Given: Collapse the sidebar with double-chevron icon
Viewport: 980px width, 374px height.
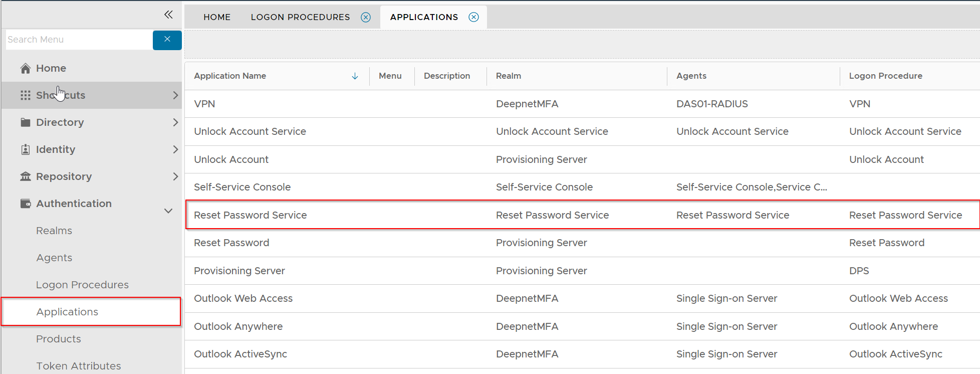Looking at the screenshot, I should 168,15.
